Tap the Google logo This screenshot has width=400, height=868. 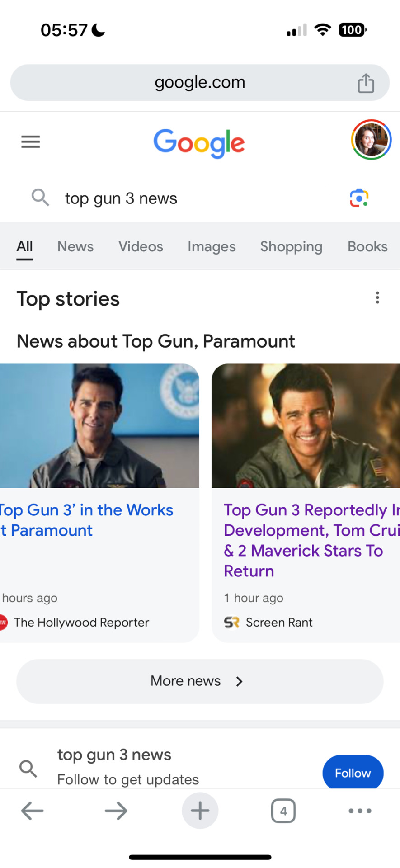point(199,143)
